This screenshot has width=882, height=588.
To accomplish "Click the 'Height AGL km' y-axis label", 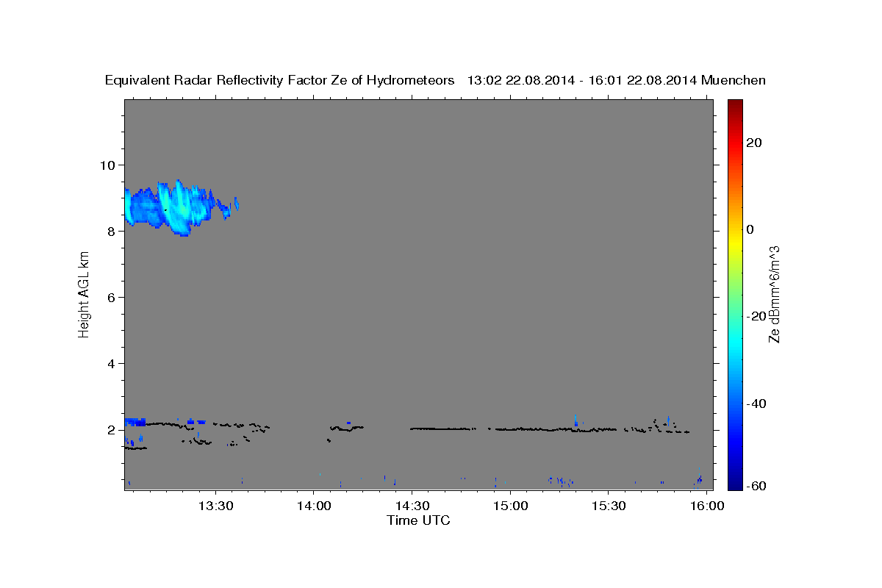I will [84, 295].
